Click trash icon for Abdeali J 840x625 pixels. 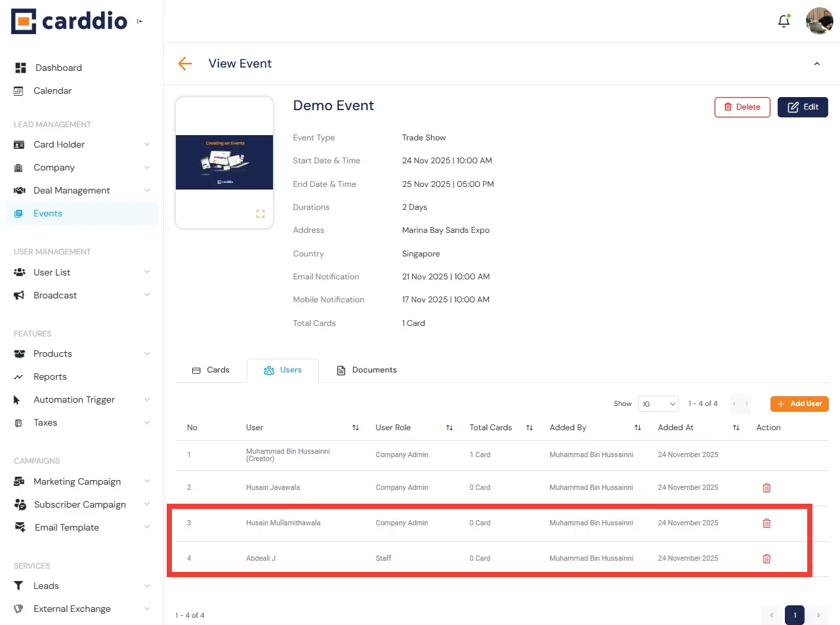click(766, 559)
